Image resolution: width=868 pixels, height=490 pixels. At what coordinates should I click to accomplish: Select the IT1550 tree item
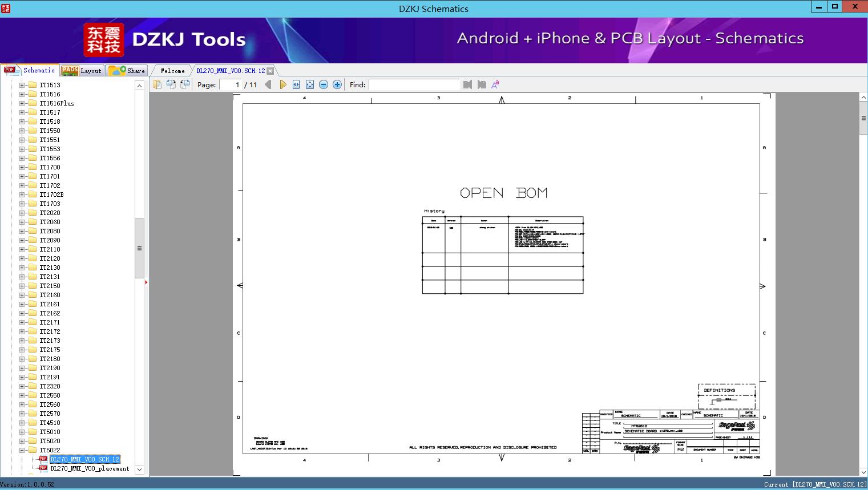coord(50,131)
